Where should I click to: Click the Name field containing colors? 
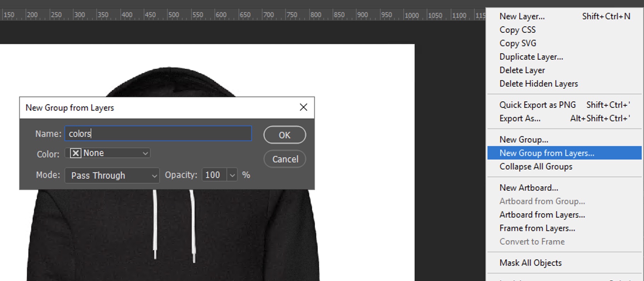[x=158, y=134]
